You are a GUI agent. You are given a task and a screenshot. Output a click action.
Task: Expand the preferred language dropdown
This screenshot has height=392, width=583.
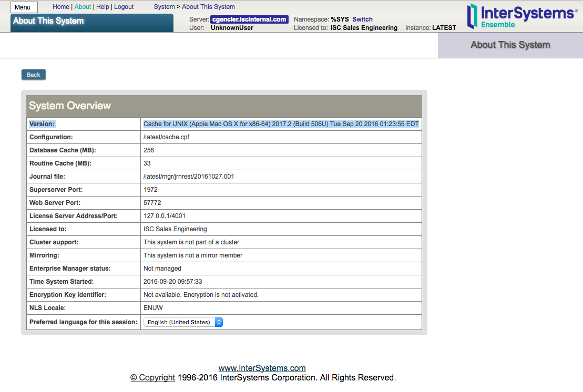[x=183, y=322]
